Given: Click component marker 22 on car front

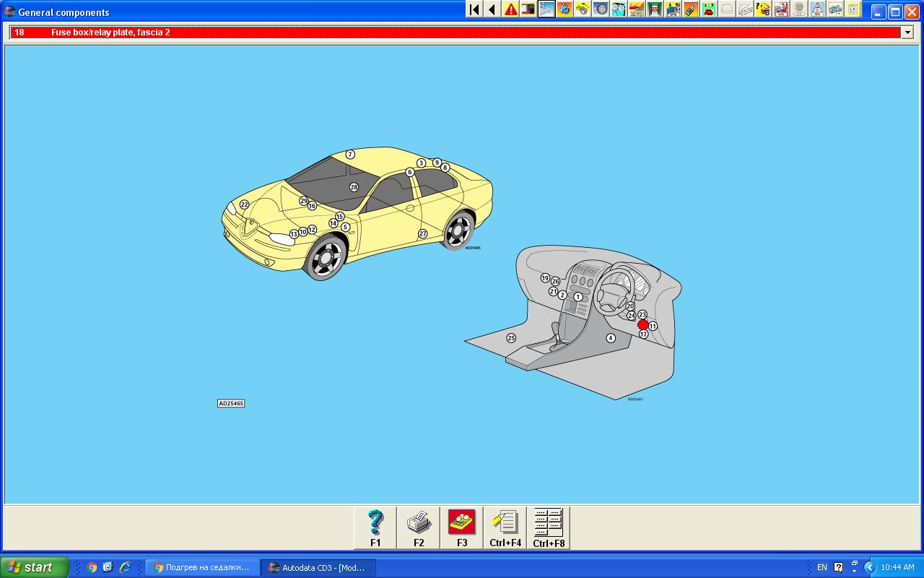Looking at the screenshot, I should point(245,205).
